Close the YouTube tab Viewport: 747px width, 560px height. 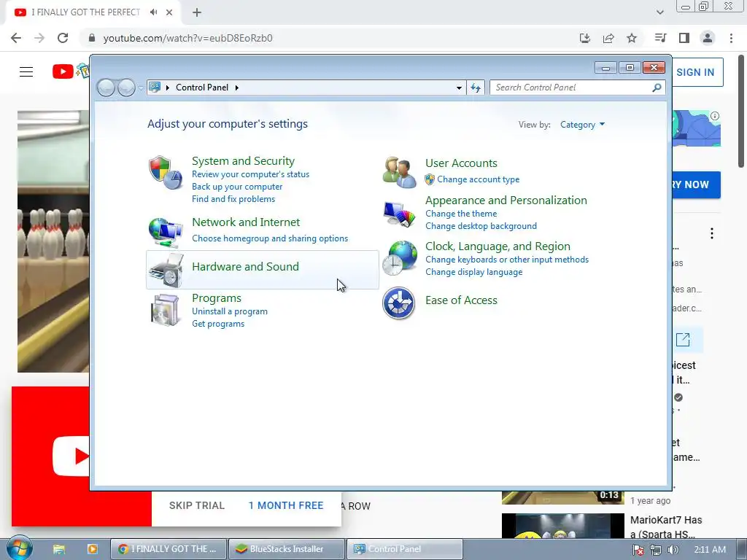169,12
